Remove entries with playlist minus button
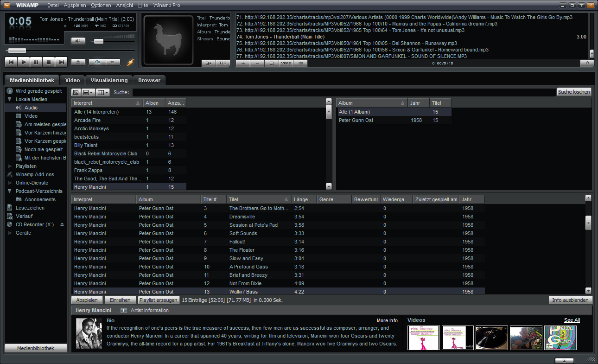Screen dimensions: 598x364 coord(258,63)
